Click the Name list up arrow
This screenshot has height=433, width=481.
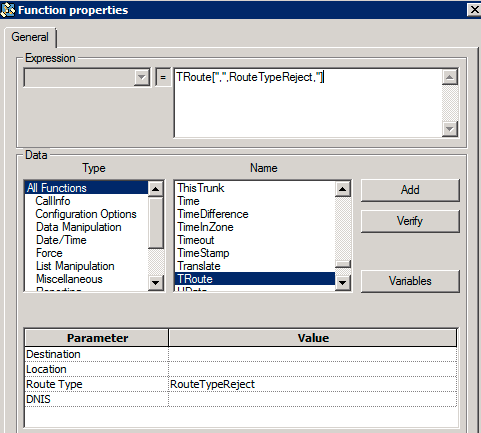[342, 189]
